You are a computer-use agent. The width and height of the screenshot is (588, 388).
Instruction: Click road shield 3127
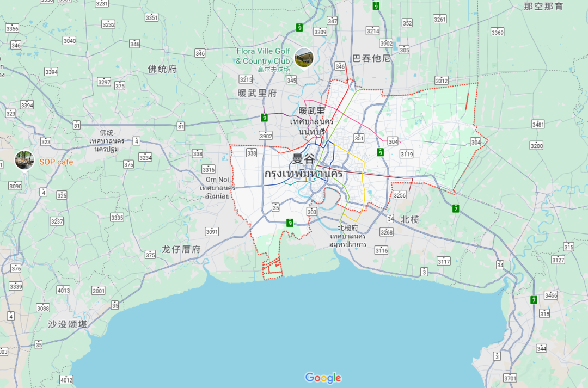(558, 260)
